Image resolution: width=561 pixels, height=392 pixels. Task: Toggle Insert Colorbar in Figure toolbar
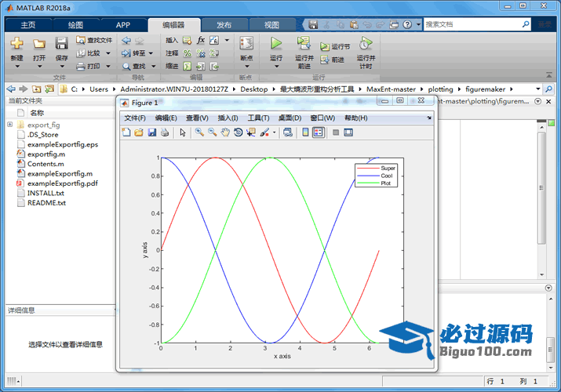tap(305, 132)
